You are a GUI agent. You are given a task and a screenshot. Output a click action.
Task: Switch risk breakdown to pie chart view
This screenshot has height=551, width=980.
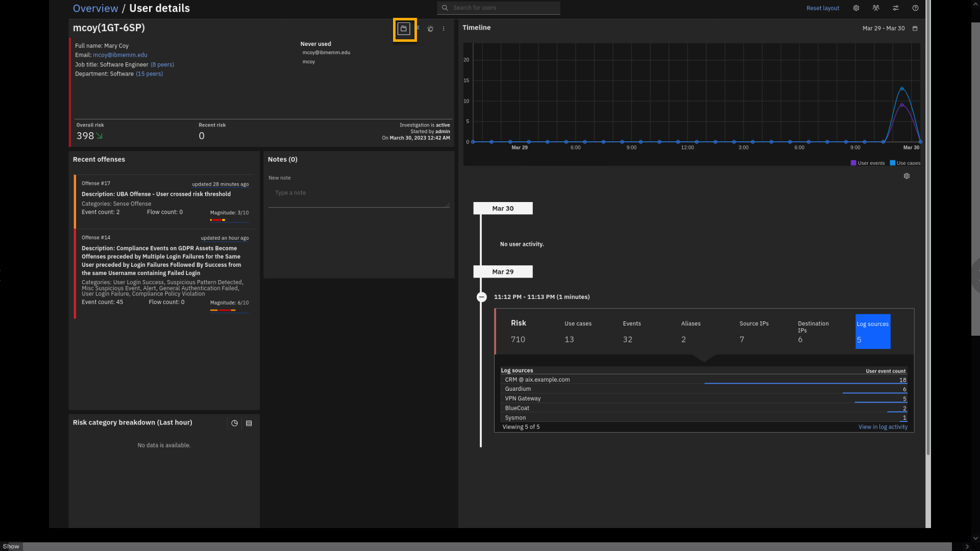tap(234, 423)
